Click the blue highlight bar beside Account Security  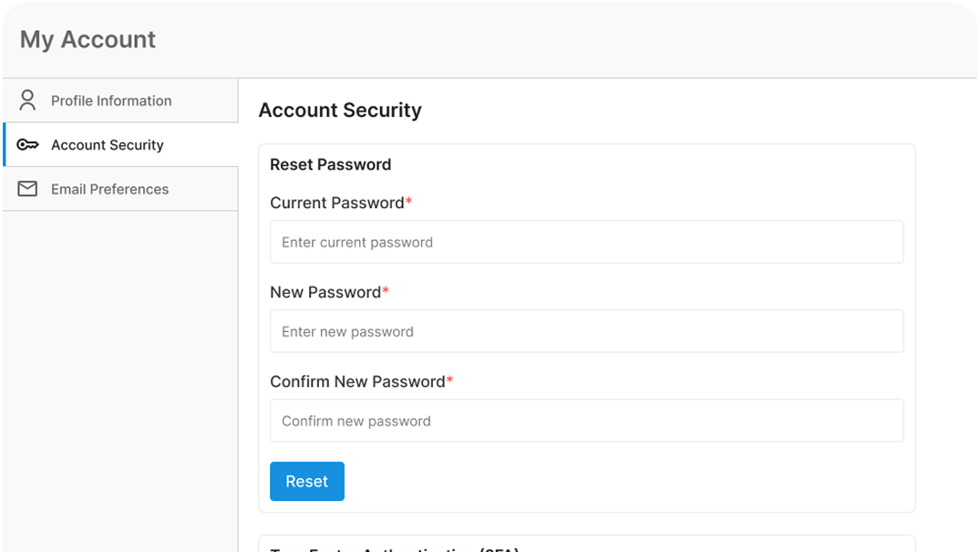pyautogui.click(x=3, y=144)
